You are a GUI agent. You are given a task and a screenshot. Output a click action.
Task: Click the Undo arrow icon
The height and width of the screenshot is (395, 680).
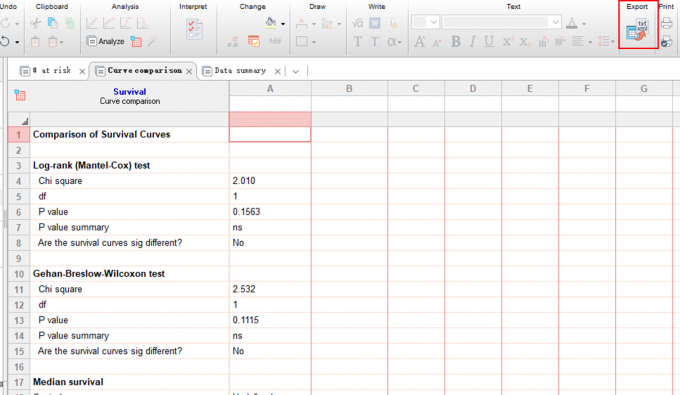coord(5,42)
